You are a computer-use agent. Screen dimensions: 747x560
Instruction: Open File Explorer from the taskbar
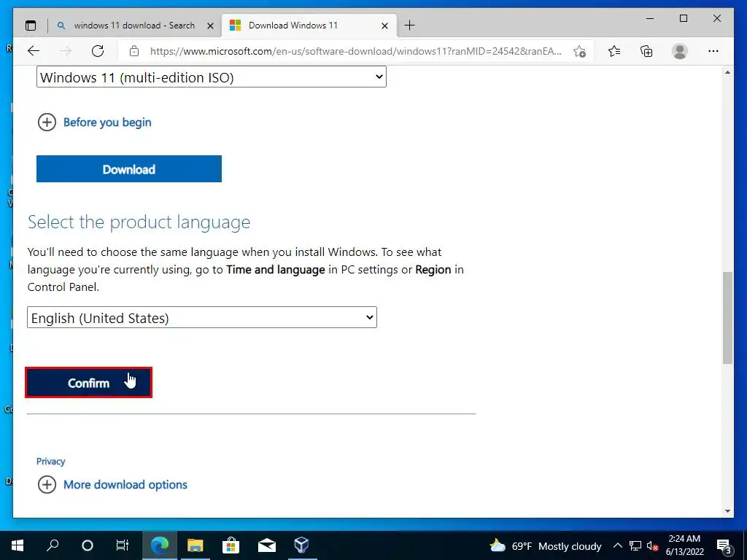[195, 545]
